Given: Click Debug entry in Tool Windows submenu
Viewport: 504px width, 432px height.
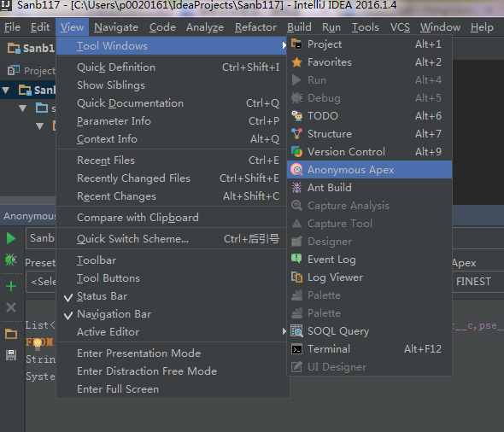Looking at the screenshot, I should coord(369,98).
